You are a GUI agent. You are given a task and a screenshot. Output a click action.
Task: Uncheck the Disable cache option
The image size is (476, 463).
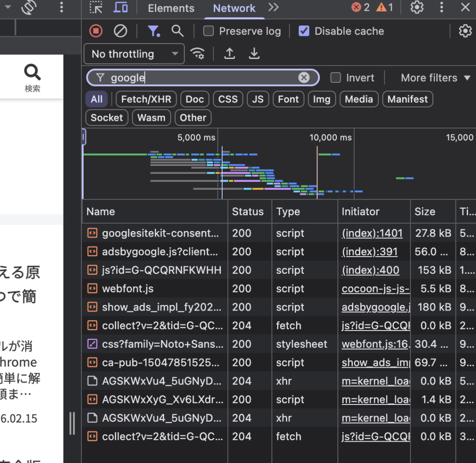(x=304, y=31)
